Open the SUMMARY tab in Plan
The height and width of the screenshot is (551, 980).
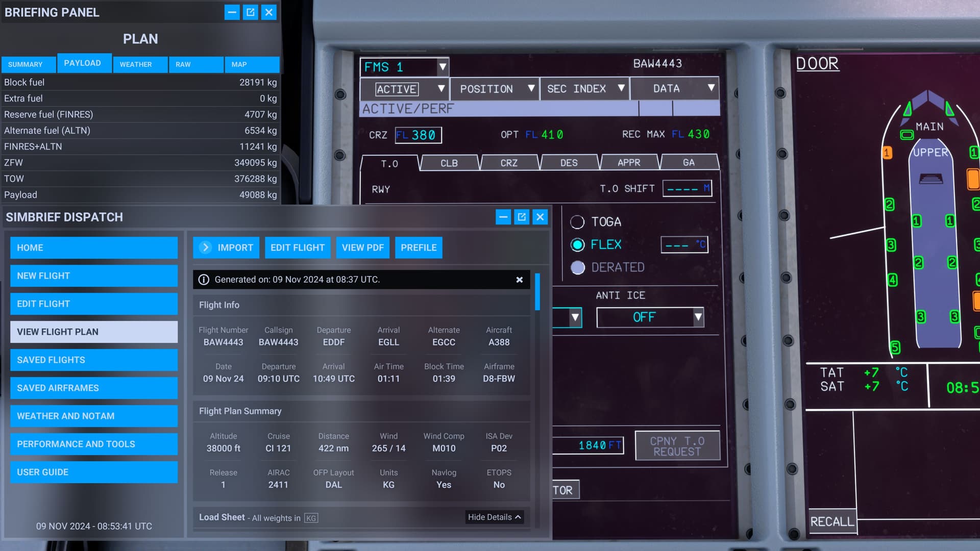(x=29, y=64)
